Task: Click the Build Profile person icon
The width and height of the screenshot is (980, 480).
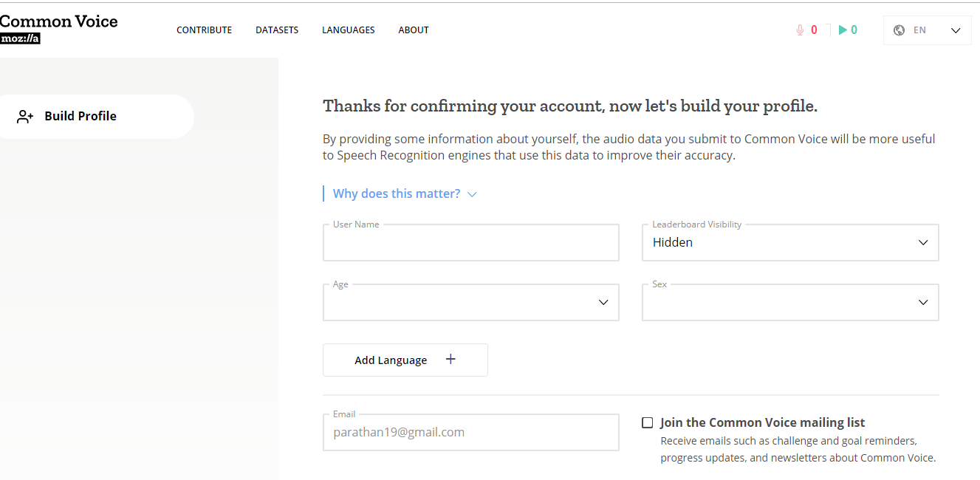Action: pyautogui.click(x=25, y=117)
